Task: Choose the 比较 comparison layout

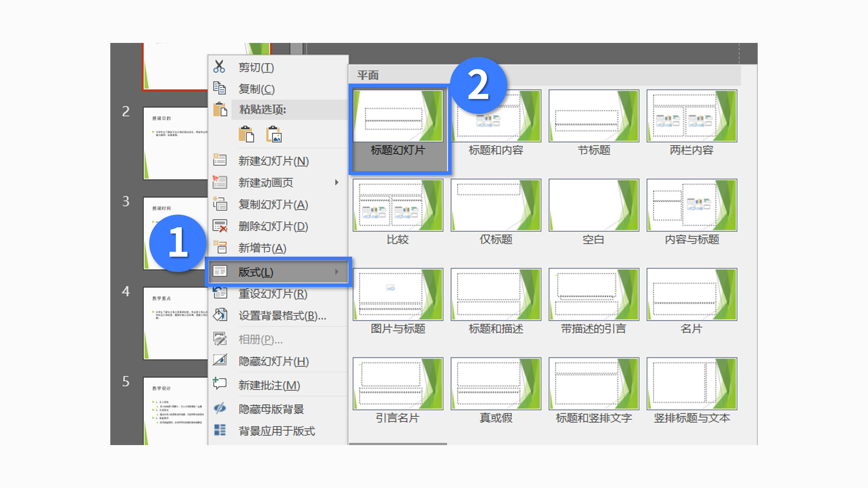Action: point(398,206)
